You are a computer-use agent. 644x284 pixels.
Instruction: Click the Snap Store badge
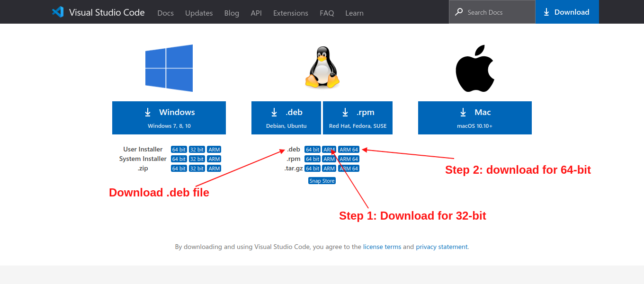click(x=322, y=180)
